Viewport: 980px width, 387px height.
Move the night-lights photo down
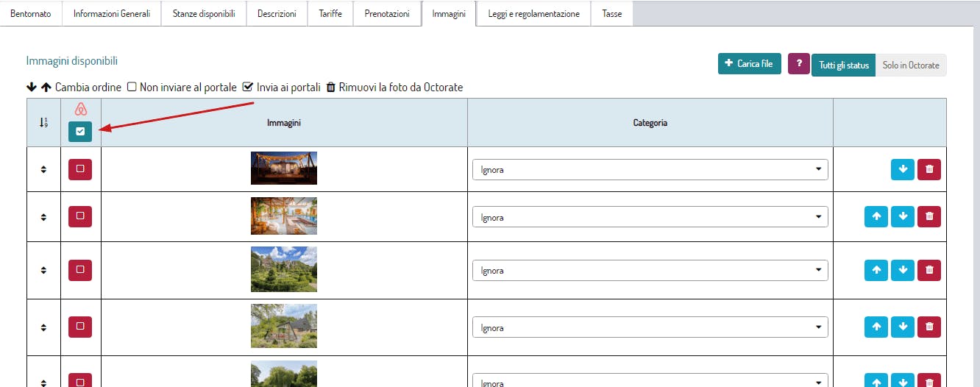click(903, 169)
